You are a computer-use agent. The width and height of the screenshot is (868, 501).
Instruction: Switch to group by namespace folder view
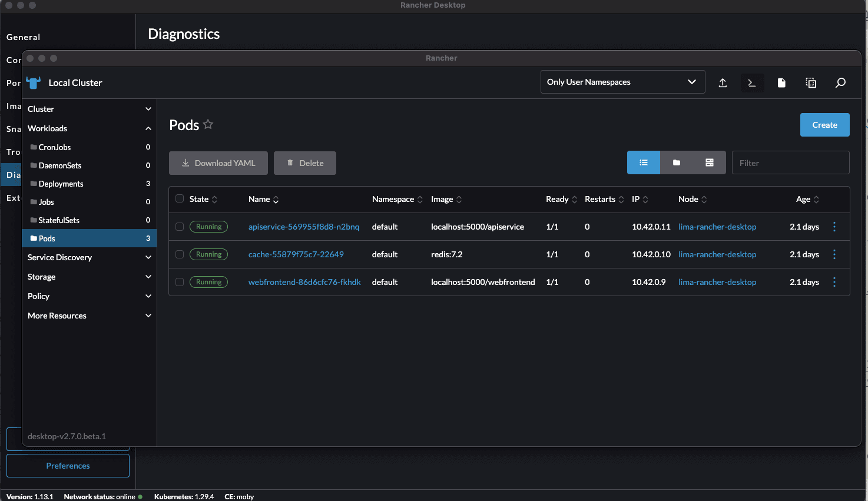tap(677, 162)
